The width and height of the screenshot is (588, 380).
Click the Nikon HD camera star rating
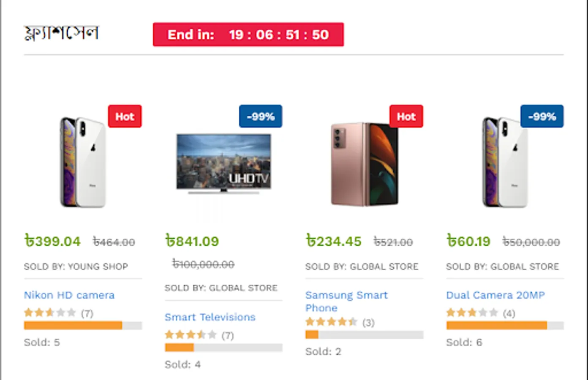tap(50, 313)
